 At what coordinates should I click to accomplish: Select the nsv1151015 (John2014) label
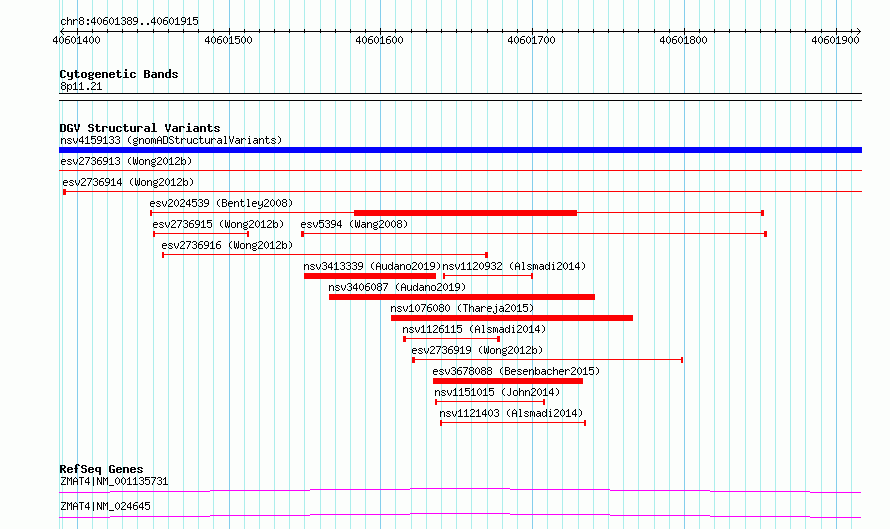497,392
